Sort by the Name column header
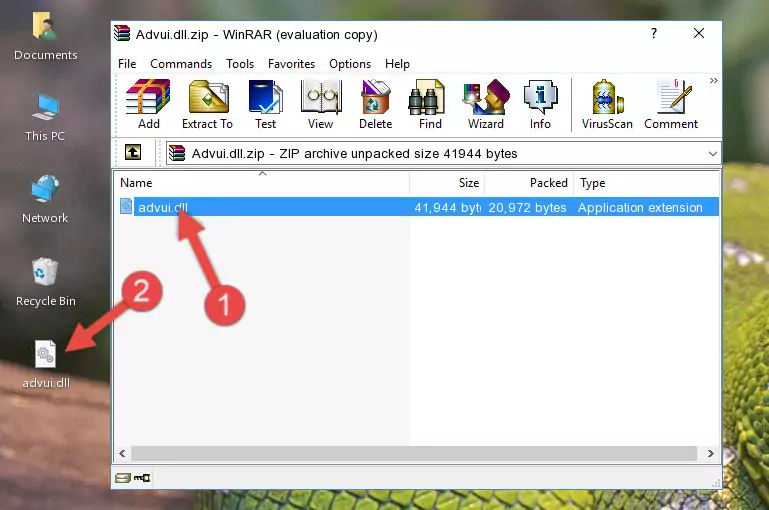Screen dimensions: 769x510 262,183
